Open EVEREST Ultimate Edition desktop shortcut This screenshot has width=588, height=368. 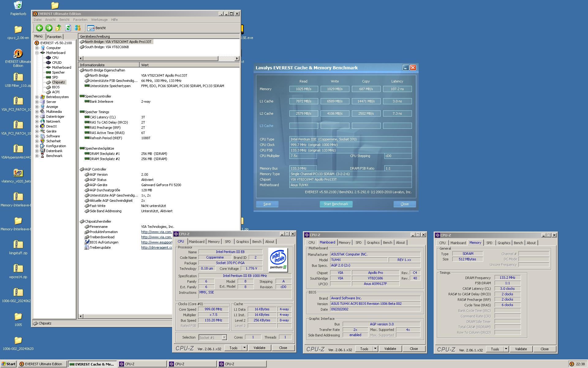tap(18, 54)
